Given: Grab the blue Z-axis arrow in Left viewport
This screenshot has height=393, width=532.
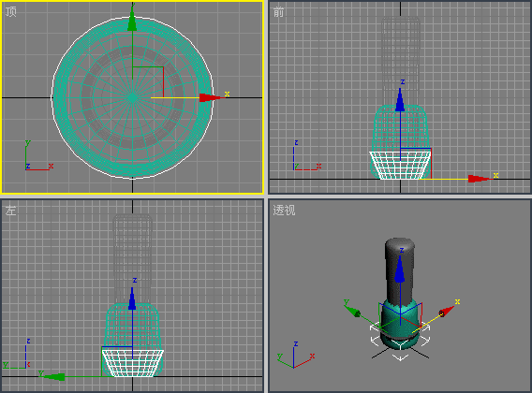Looking at the screenshot, I should (x=132, y=299).
